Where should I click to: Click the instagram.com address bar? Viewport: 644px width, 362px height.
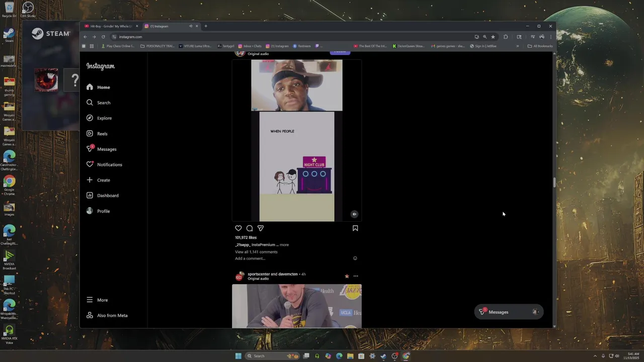click(x=292, y=37)
